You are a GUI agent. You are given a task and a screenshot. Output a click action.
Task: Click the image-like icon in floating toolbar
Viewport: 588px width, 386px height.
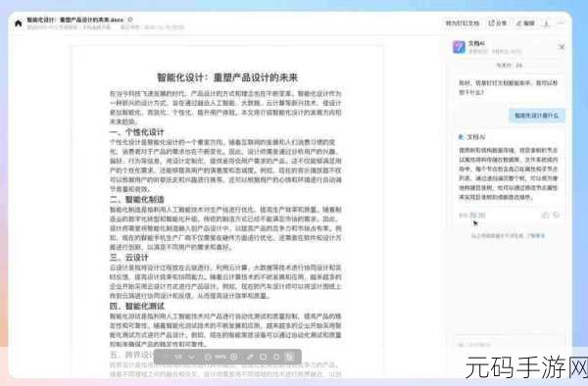(x=276, y=357)
